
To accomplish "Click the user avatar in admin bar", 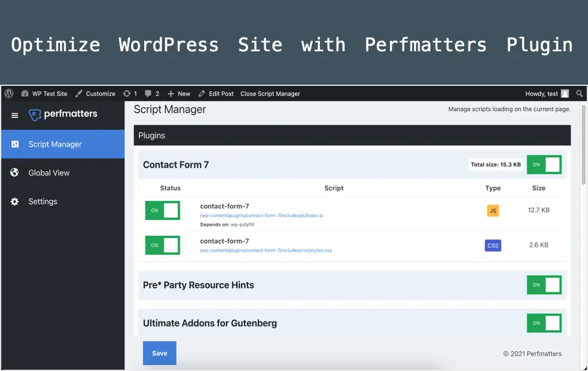I will click(x=564, y=94).
